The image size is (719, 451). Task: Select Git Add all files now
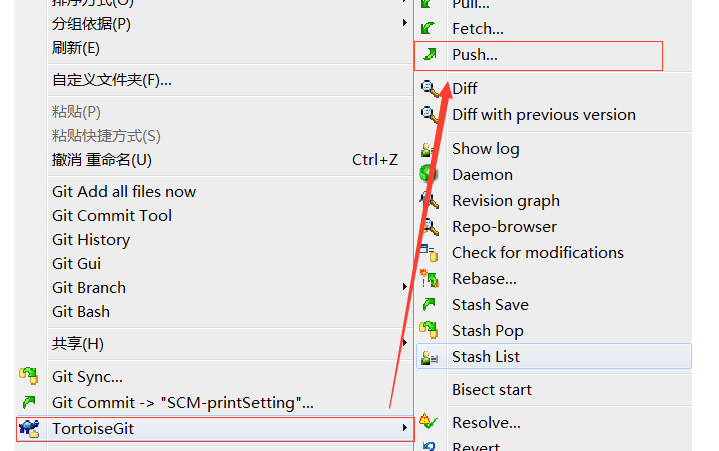click(x=124, y=191)
